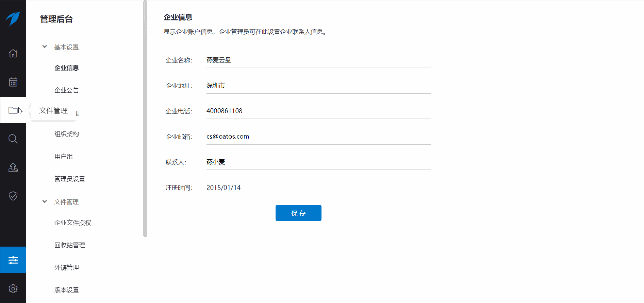This screenshot has height=303, width=644.
Task: Open the settings gear icon
Action: click(x=13, y=289)
